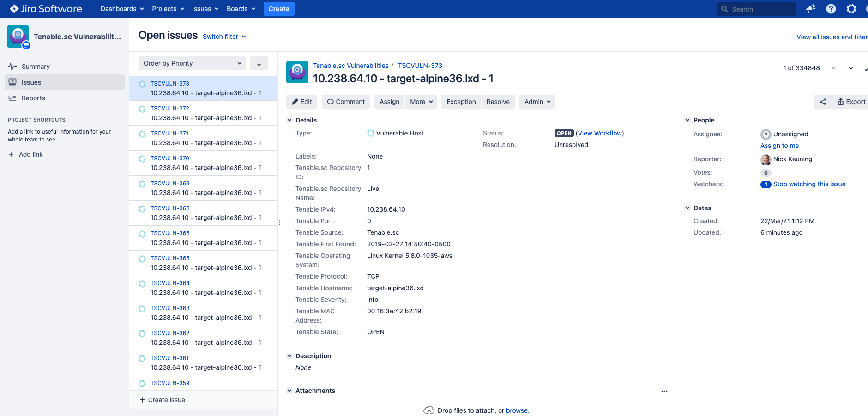Collapse the Dates section
868x416 pixels.
point(687,208)
